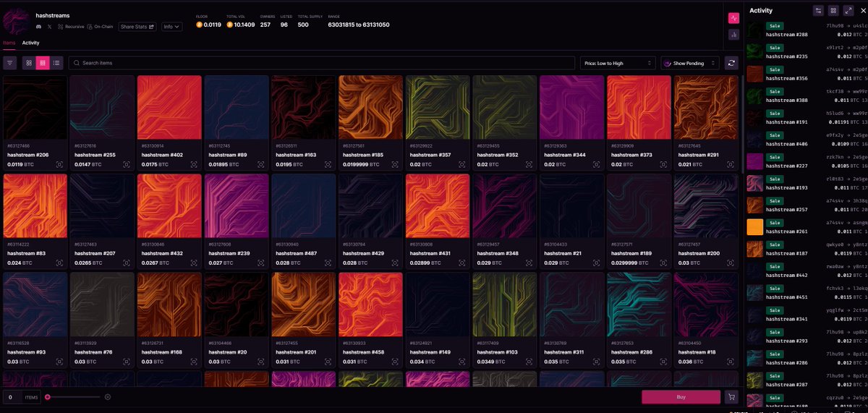Click the magnifier icon in search bar
This screenshot has height=413, width=868.
tap(77, 63)
